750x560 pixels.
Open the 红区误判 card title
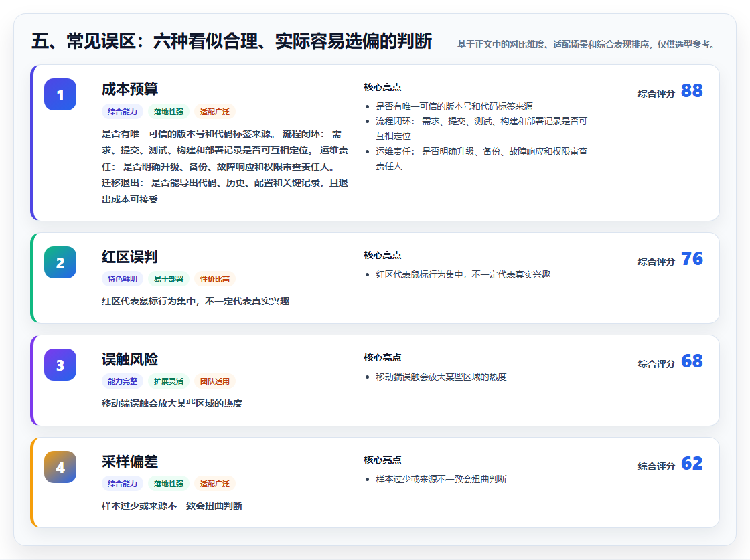coord(130,257)
